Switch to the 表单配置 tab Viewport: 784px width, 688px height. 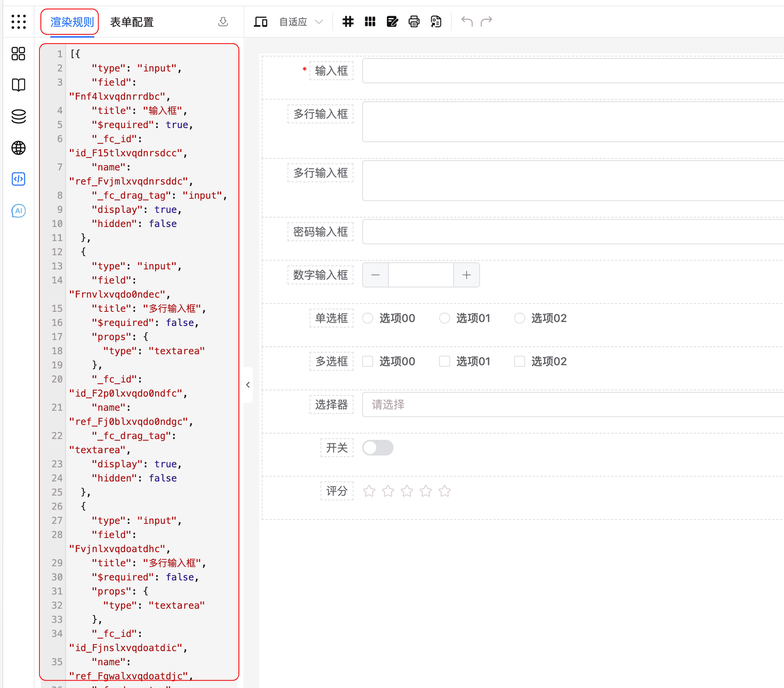[x=132, y=22]
